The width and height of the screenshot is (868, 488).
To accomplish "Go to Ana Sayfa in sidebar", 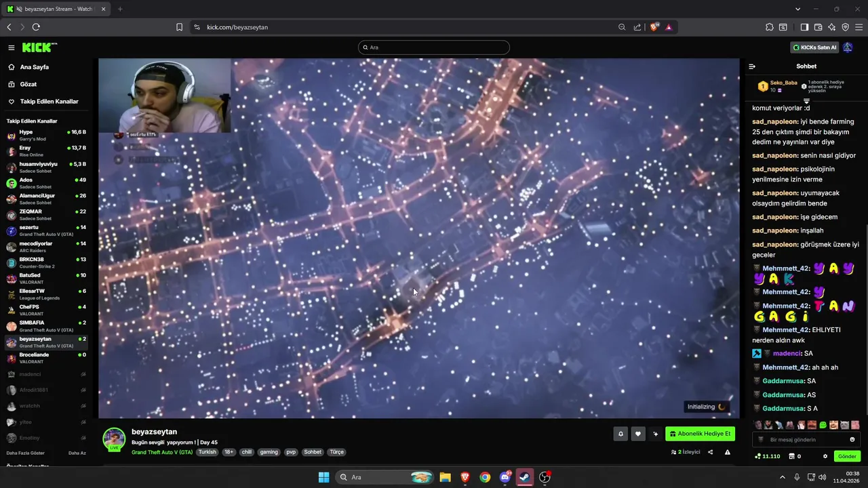I will [34, 67].
